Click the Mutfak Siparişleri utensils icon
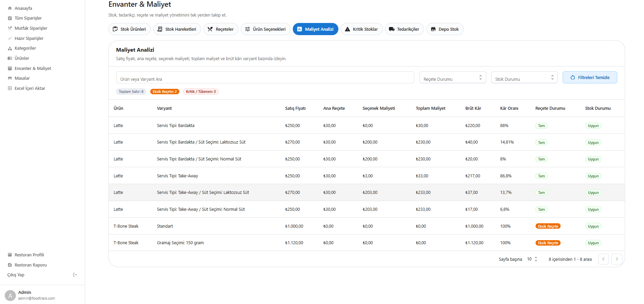Viewport: 644px width, 304px height. [10, 28]
